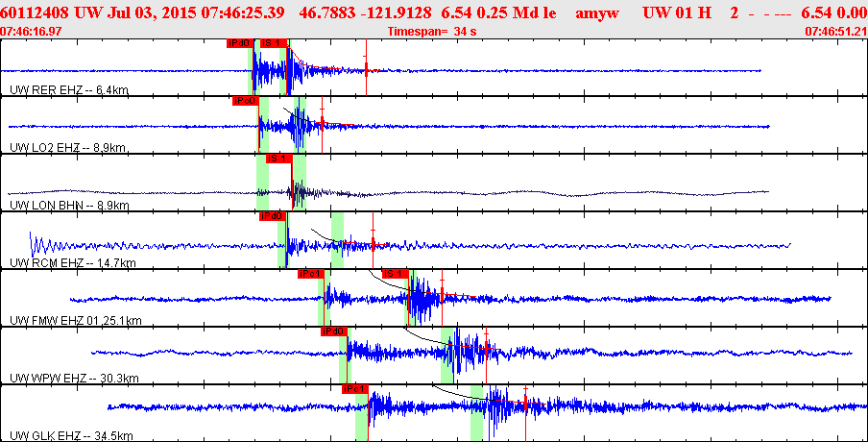Click the iPd0 pick flag on RER trace
The height and width of the screenshot is (442, 868).
[240, 43]
